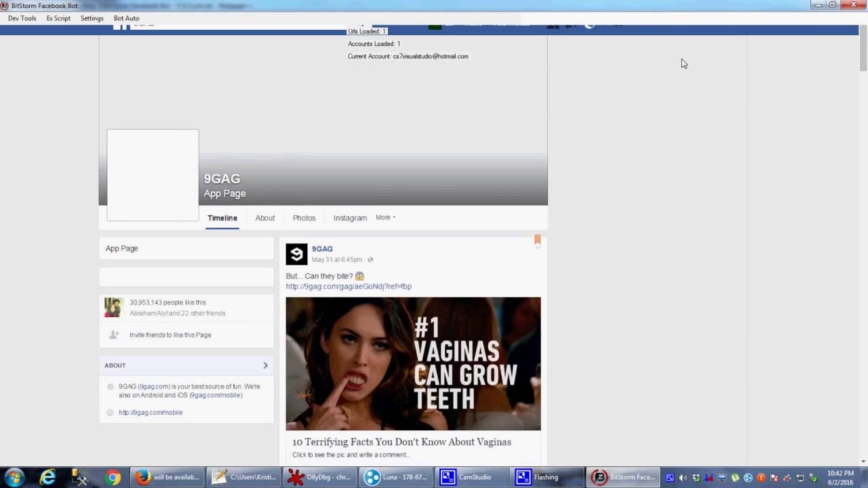Click the first bullet icon in ABOUT
The image size is (868, 488).
pos(110,387)
